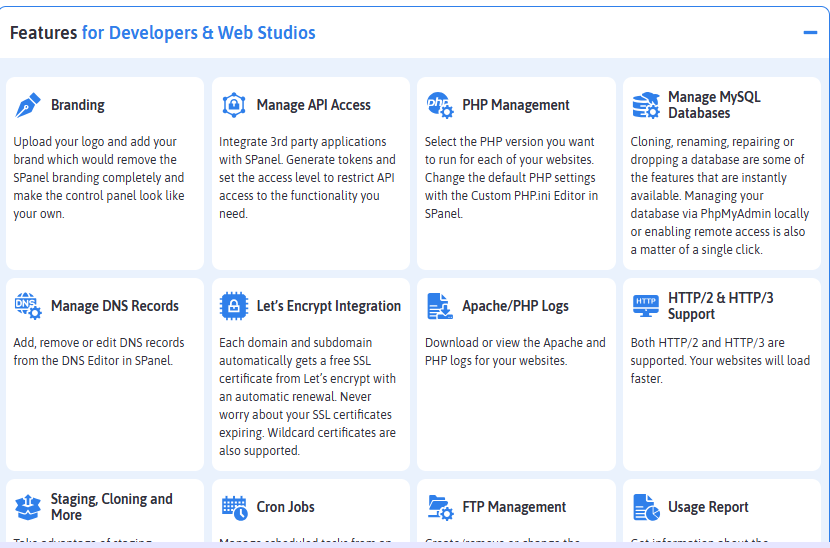Click the Manage MySQL Databases title
The image size is (830, 548).
[x=714, y=105]
